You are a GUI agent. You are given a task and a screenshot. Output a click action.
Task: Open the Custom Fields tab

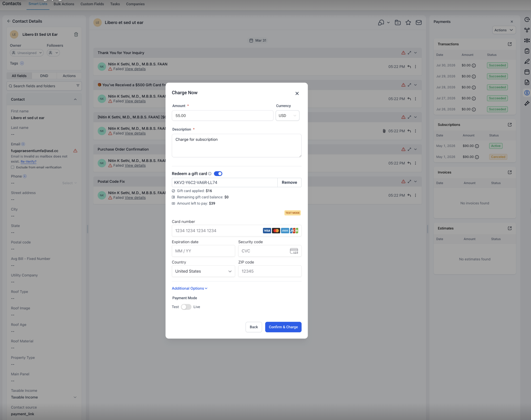(x=92, y=4)
